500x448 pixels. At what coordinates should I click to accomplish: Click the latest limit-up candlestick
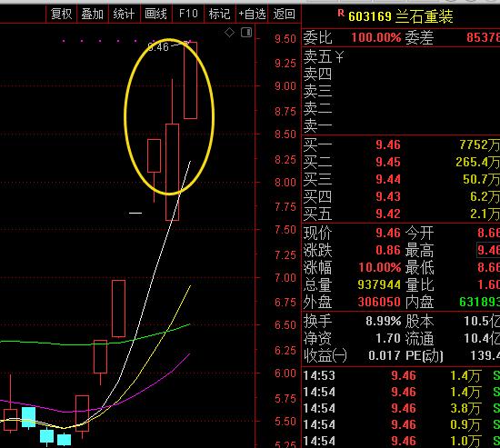(x=190, y=80)
